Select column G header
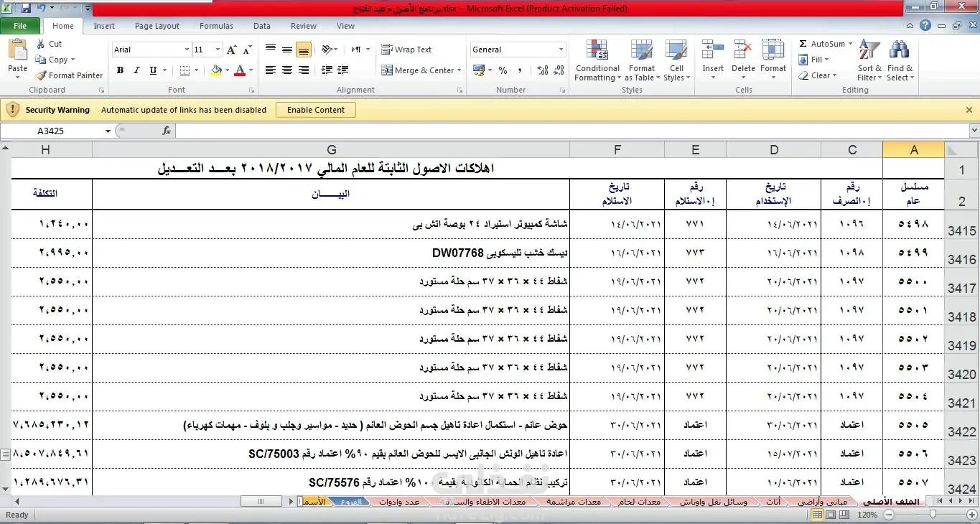This screenshot has height=524, width=980. pyautogui.click(x=331, y=149)
